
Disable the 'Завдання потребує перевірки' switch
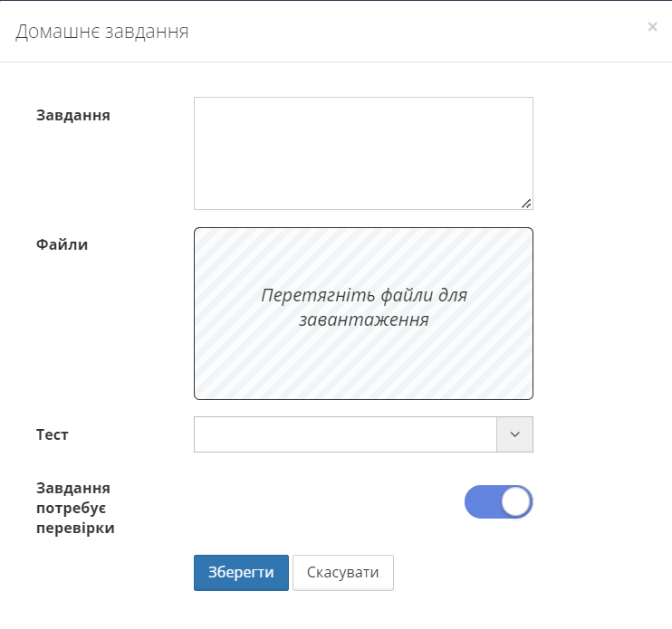click(498, 502)
